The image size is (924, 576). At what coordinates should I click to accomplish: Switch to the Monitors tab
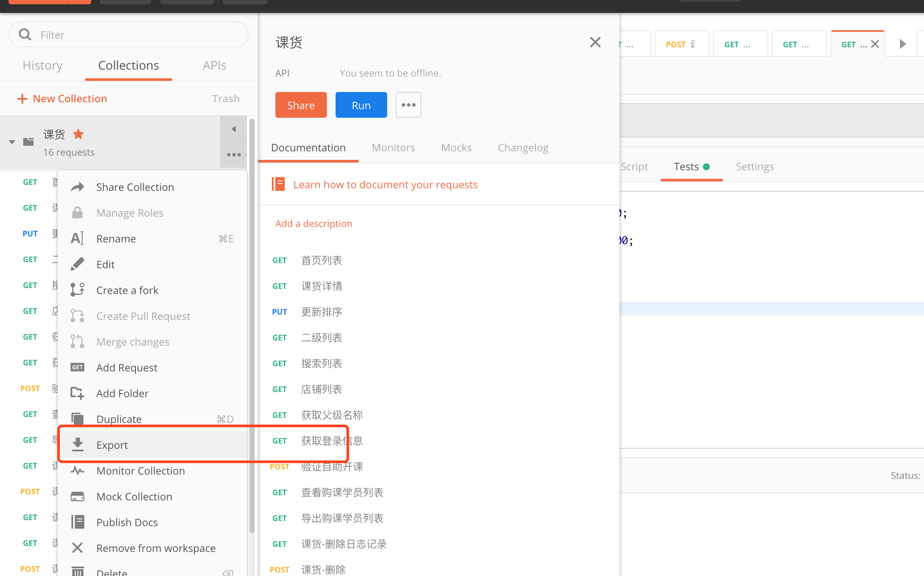tap(393, 148)
